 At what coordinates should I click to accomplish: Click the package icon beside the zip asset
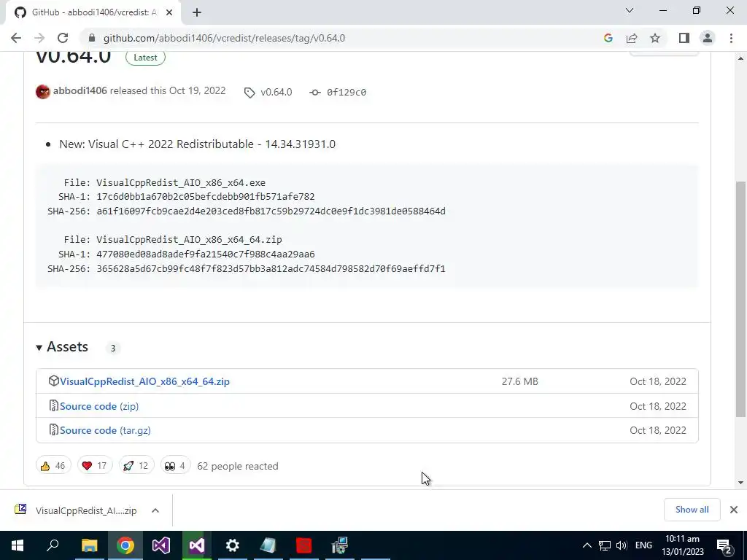click(x=54, y=381)
